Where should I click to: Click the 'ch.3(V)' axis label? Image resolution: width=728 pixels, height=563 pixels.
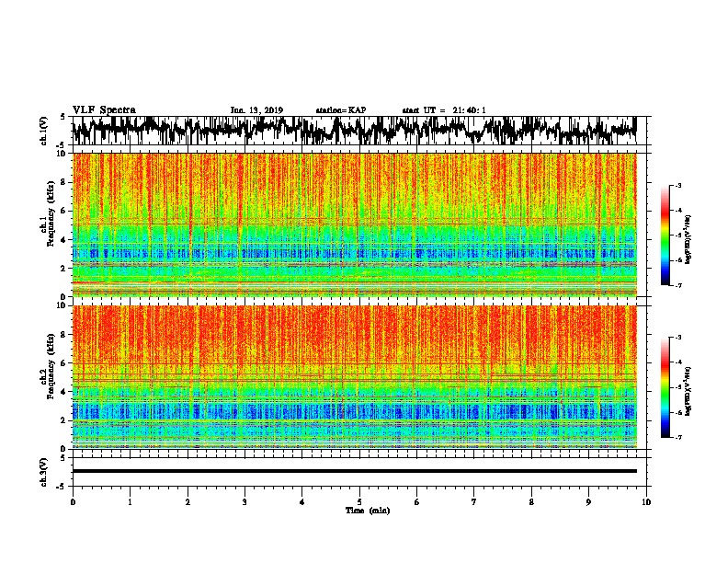[44, 472]
